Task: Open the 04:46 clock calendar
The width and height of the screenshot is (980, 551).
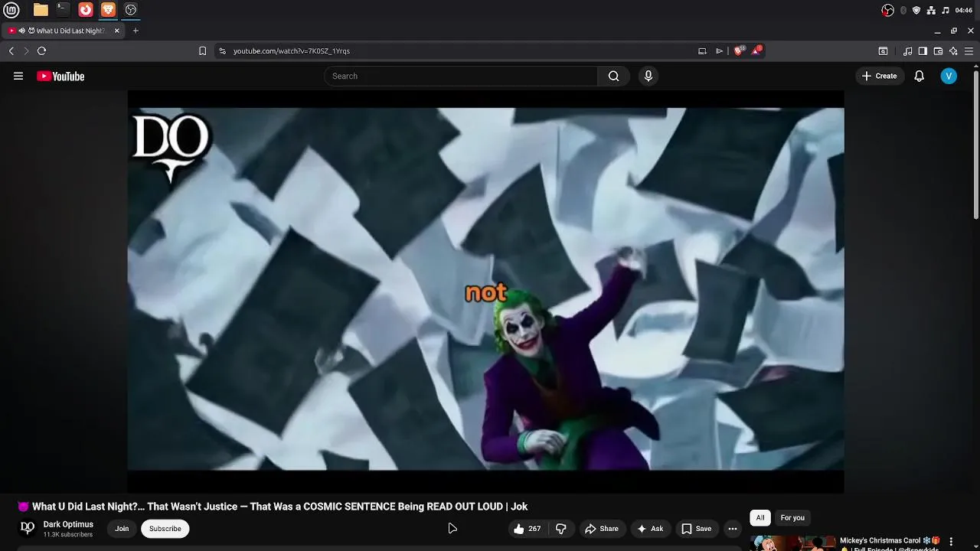Action: point(964,10)
